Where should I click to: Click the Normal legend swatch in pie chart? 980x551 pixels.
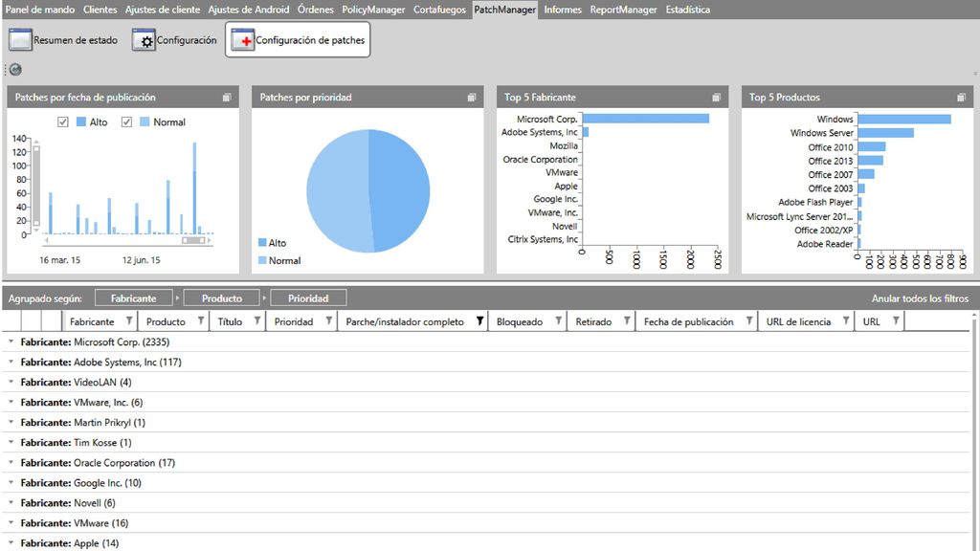tap(262, 260)
